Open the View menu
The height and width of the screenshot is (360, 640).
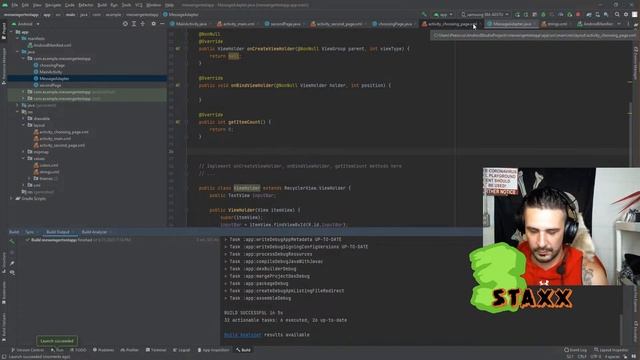tap(37, 5)
